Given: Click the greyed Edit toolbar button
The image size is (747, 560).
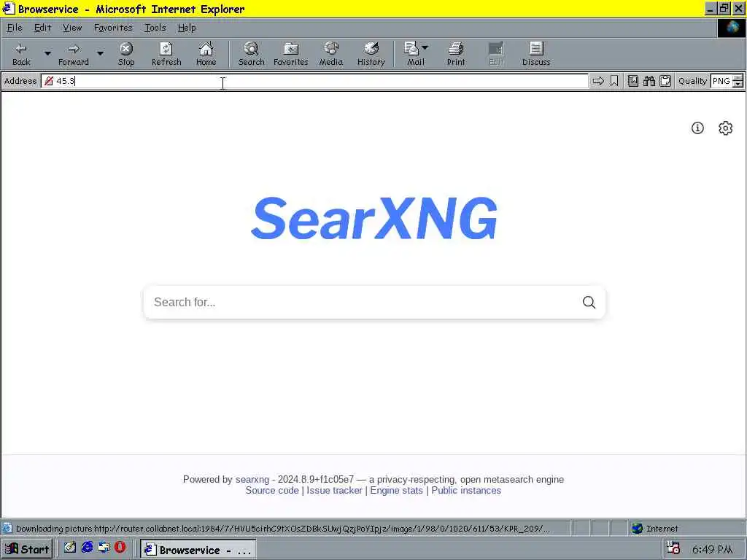Looking at the screenshot, I should click(x=495, y=54).
